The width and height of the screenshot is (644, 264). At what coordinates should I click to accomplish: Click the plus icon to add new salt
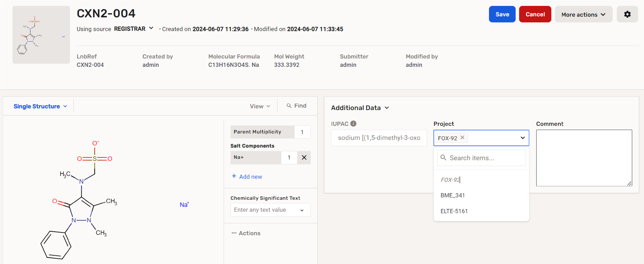(x=234, y=176)
